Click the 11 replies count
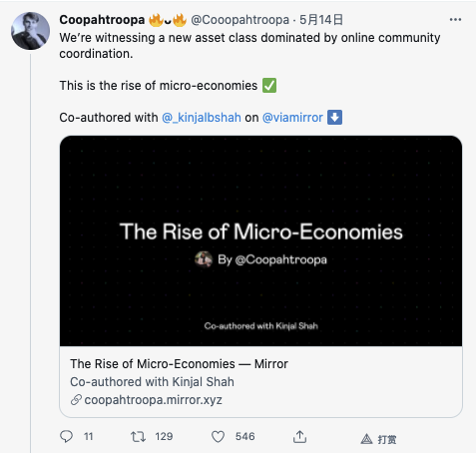Image resolution: width=476 pixels, height=453 pixels. pyautogui.click(x=88, y=436)
